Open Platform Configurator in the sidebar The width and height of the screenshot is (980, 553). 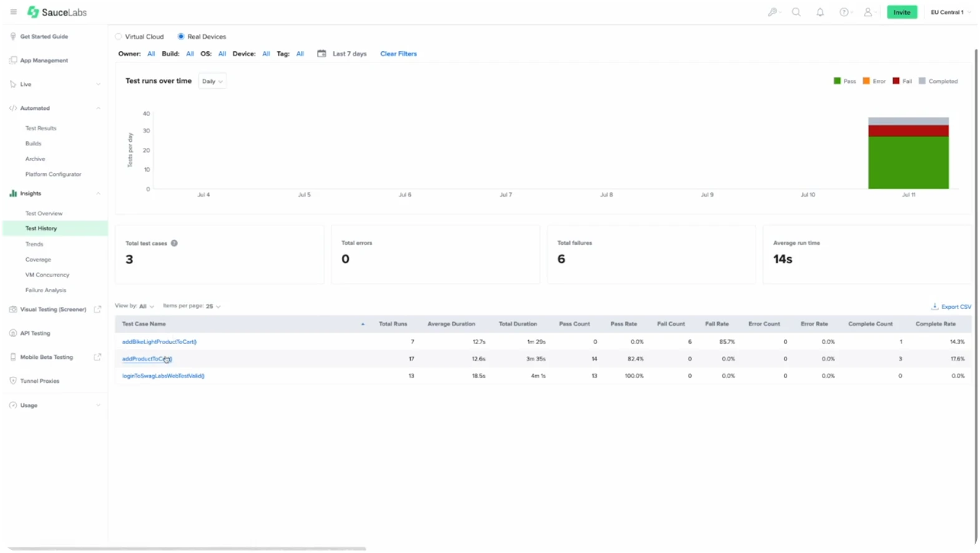click(53, 174)
